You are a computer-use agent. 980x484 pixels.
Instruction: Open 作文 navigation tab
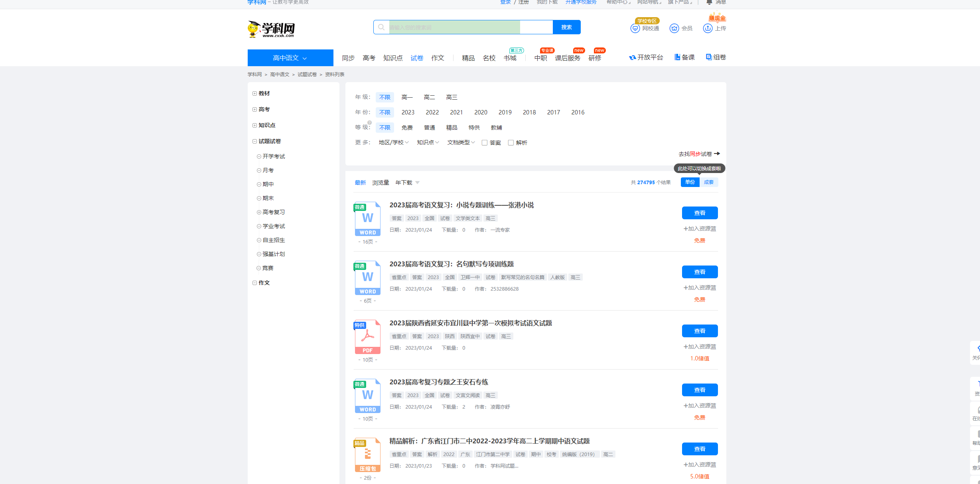438,58
